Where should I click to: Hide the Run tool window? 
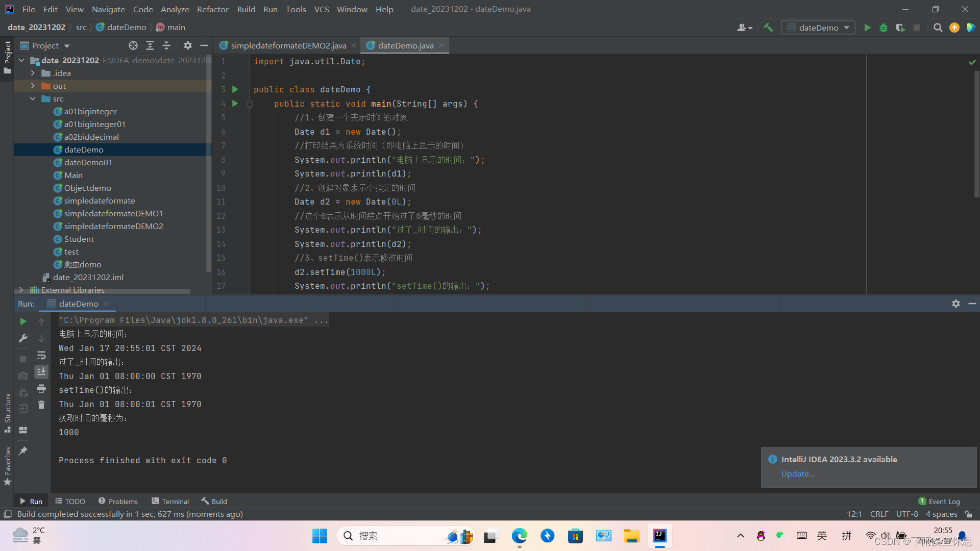click(972, 304)
